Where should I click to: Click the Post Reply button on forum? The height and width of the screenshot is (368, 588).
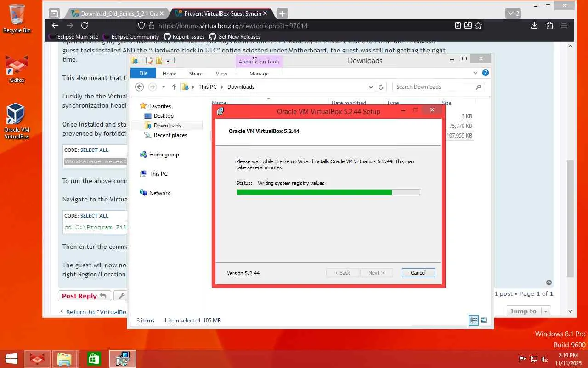pyautogui.click(x=84, y=296)
